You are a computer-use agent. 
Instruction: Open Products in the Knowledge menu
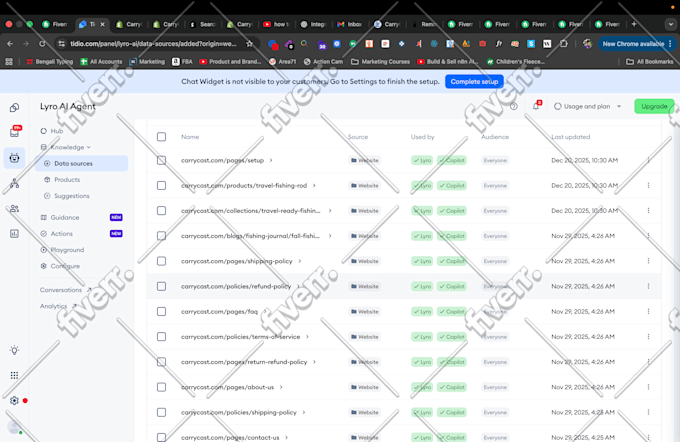pyautogui.click(x=67, y=180)
